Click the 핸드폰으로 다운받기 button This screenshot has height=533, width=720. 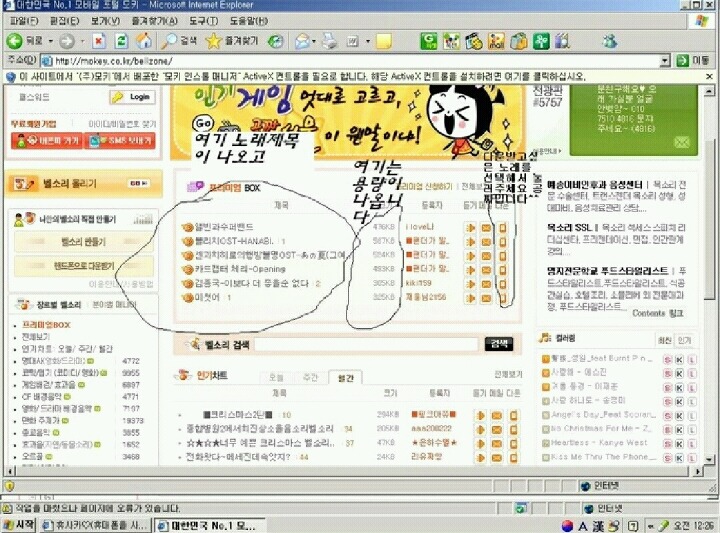(x=84, y=266)
